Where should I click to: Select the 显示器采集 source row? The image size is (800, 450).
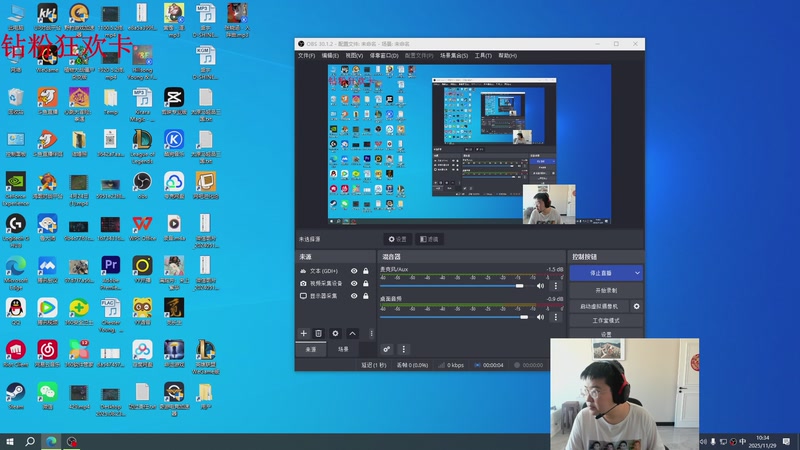click(x=335, y=296)
